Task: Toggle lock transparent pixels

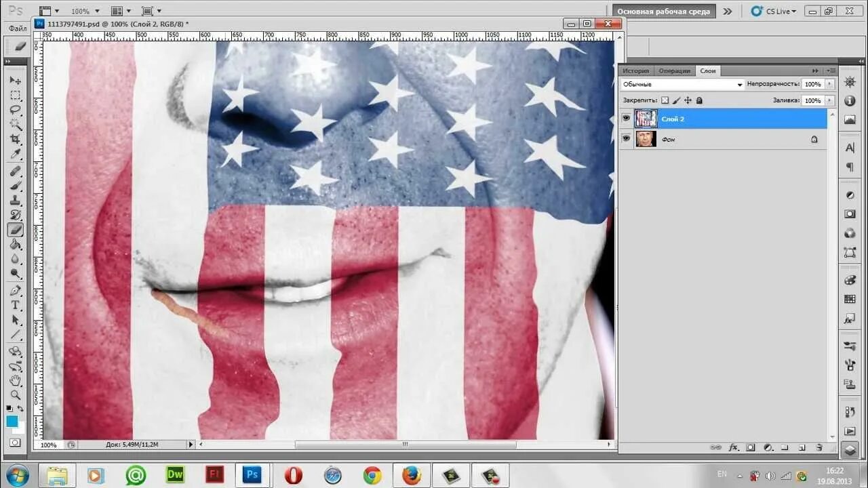Action: pos(665,100)
